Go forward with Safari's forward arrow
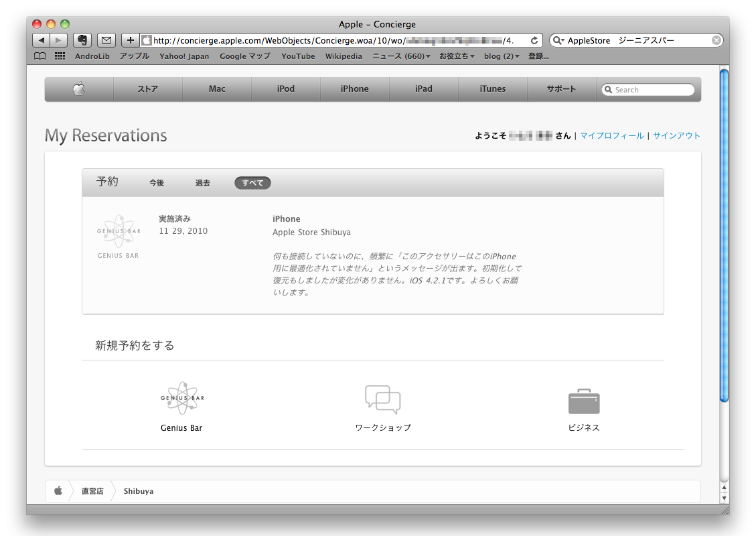This screenshot has height=536, width=756. click(58, 40)
